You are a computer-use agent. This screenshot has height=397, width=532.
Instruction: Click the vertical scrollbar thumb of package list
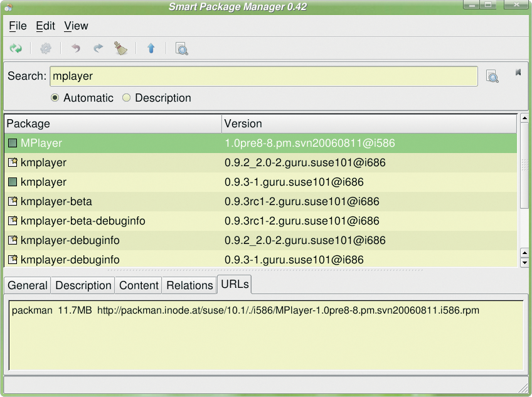[x=524, y=166]
